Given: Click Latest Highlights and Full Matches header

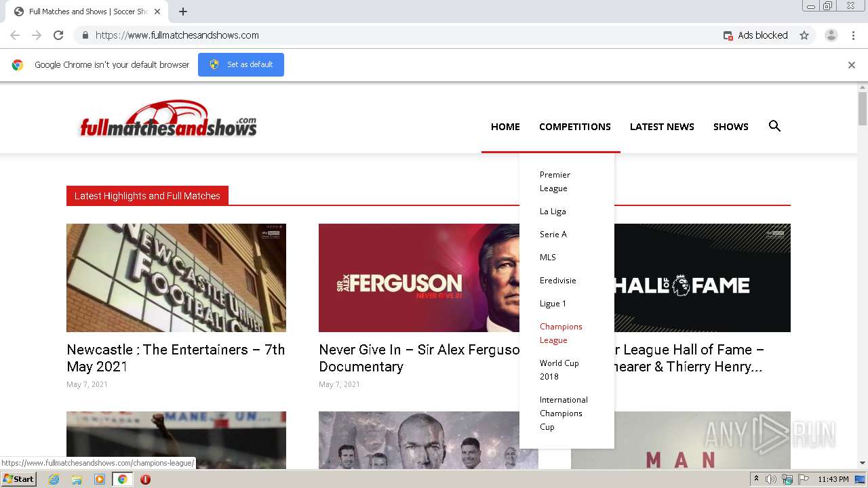Looking at the screenshot, I should (x=147, y=196).
